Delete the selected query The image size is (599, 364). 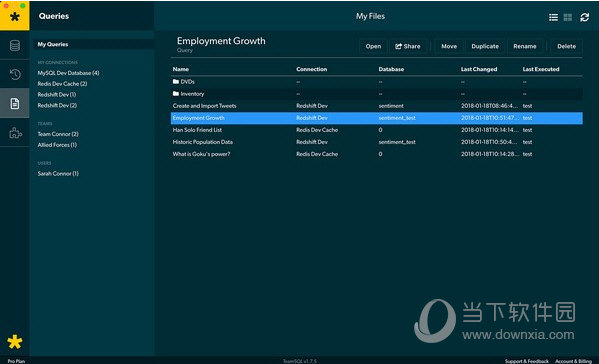pos(566,46)
